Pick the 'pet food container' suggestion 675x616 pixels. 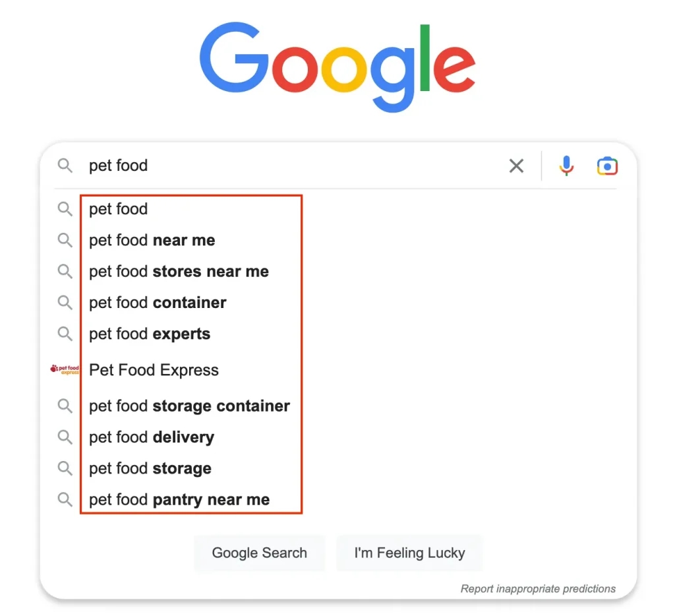pos(158,303)
